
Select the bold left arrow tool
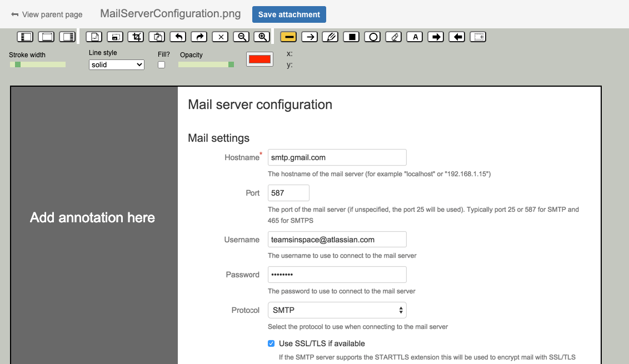tap(457, 37)
